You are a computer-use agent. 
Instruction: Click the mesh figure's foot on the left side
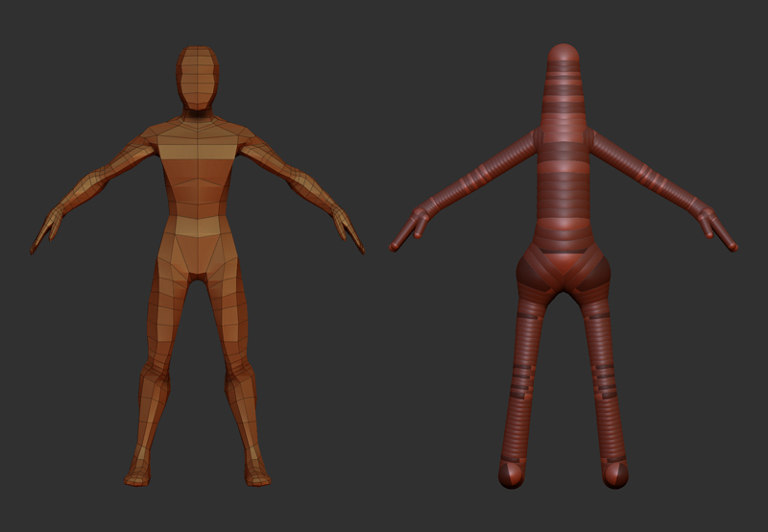[139, 474]
